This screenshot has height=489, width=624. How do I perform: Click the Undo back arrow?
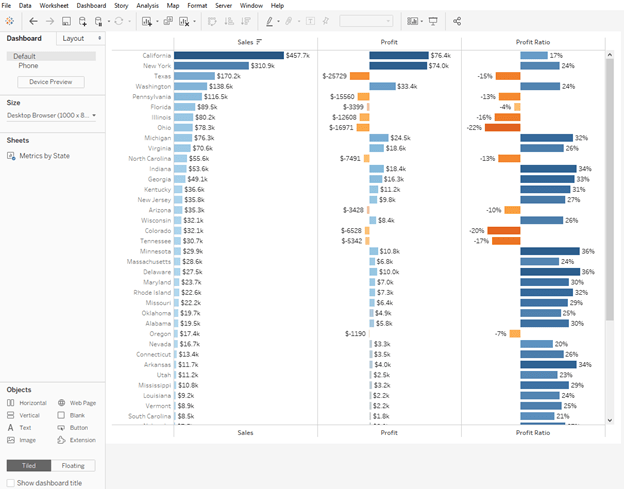[x=33, y=21]
